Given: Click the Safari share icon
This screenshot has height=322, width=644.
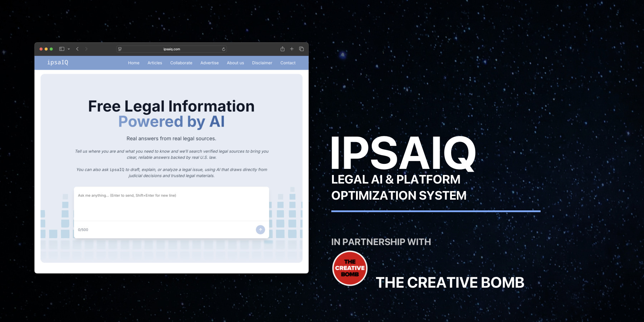Looking at the screenshot, I should (282, 49).
